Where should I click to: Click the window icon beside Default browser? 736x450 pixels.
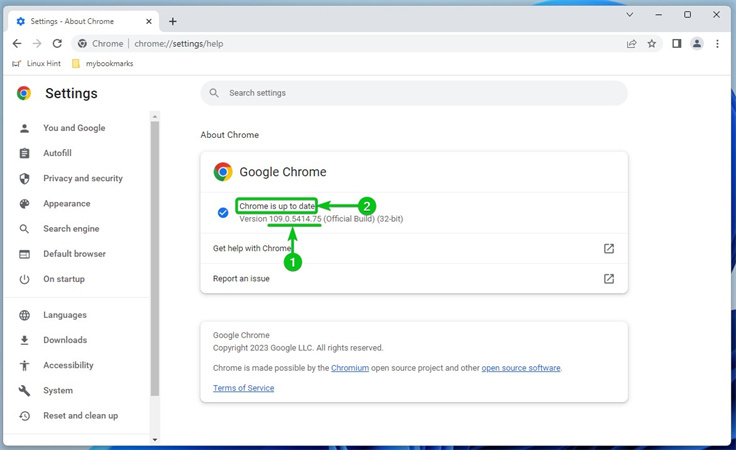(24, 254)
